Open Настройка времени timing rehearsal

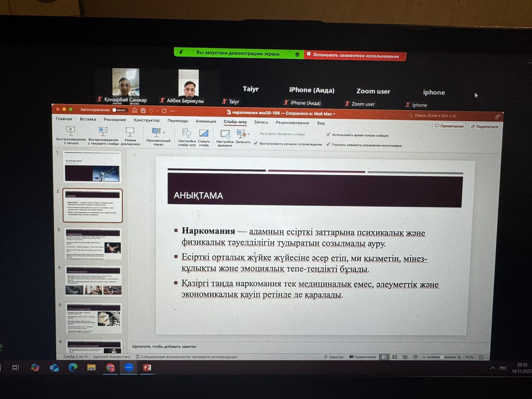(225, 134)
